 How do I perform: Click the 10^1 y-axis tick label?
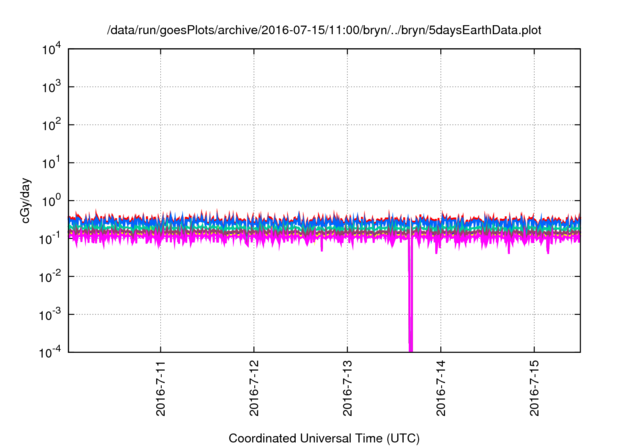(51, 163)
